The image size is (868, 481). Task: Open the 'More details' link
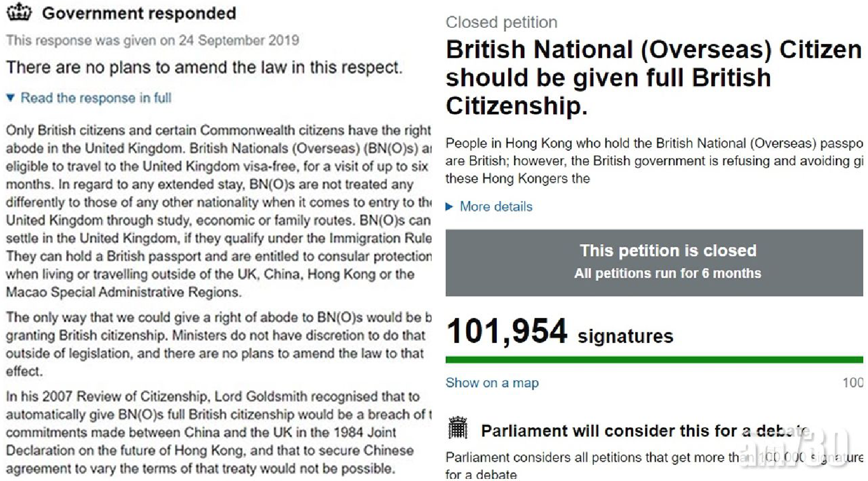pyautogui.click(x=496, y=206)
